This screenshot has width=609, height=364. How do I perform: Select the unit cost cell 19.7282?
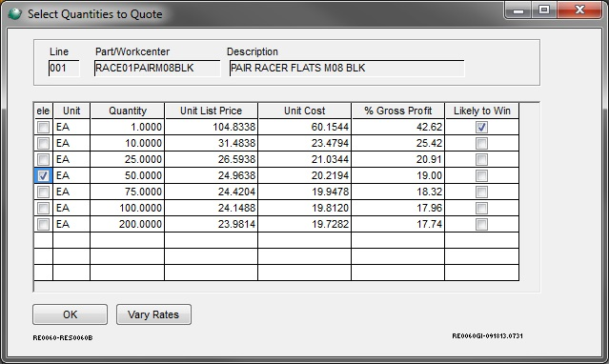click(305, 224)
